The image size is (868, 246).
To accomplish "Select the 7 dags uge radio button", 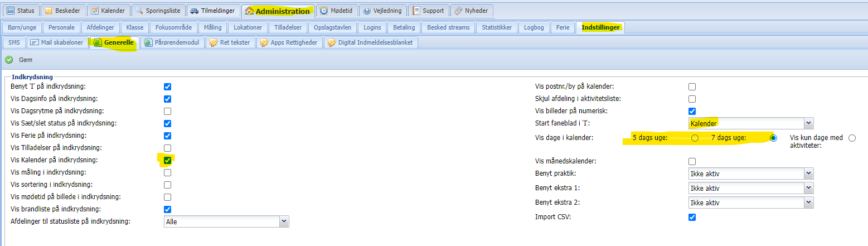I will click(x=773, y=138).
